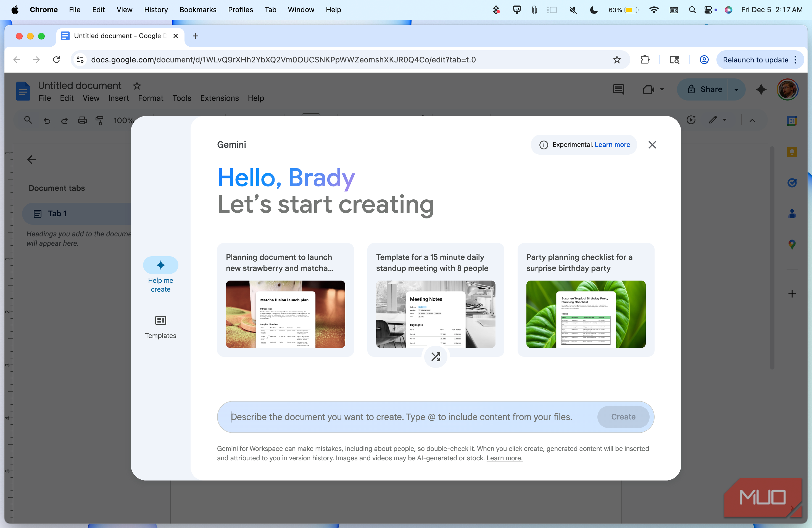This screenshot has width=812, height=528.
Task: Open the Gemini sparkle in Docs header
Action: click(761, 89)
